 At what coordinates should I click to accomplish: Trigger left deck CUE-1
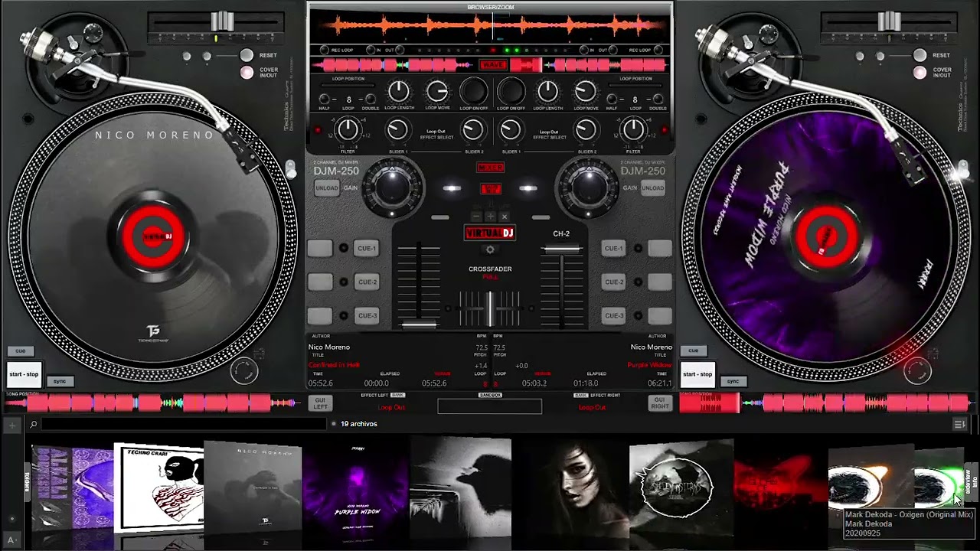367,248
